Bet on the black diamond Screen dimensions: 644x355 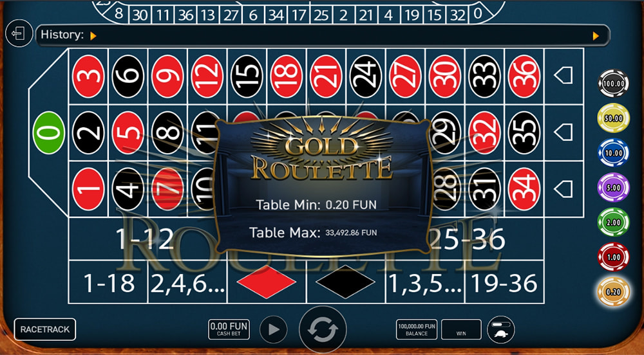(x=345, y=282)
